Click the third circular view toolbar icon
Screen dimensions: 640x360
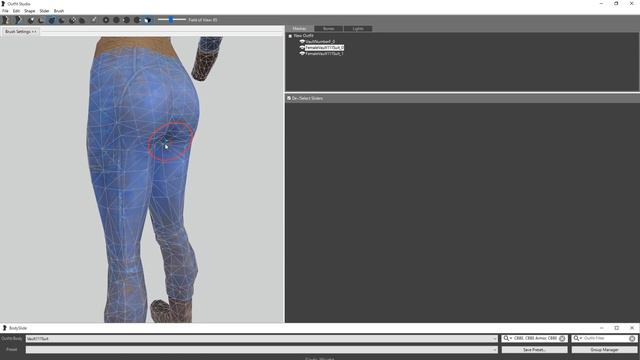[126, 20]
